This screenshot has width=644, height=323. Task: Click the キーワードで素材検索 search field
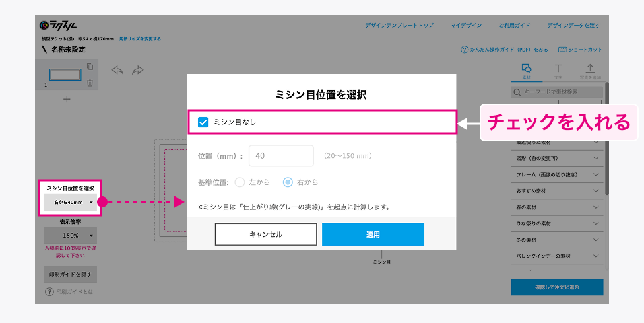tap(557, 92)
